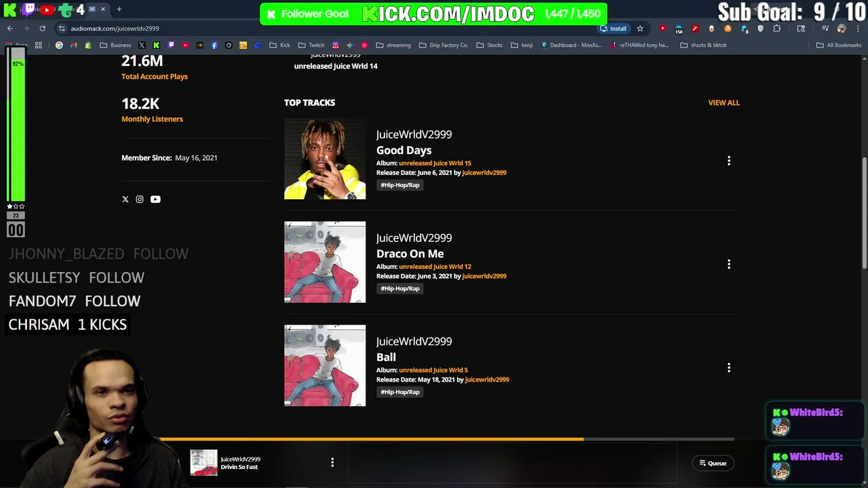This screenshot has width=868, height=488.
Task: Open album link unreleased Juice Wrld 12
Action: 435,266
